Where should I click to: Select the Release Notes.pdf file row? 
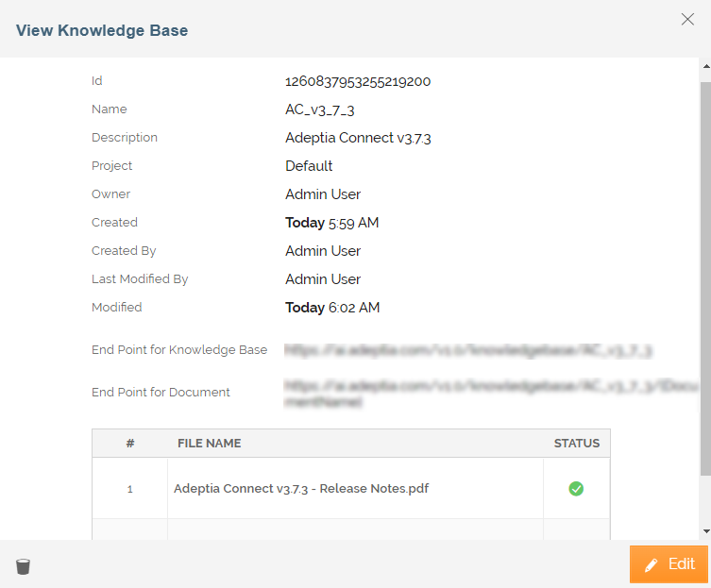tap(351, 489)
